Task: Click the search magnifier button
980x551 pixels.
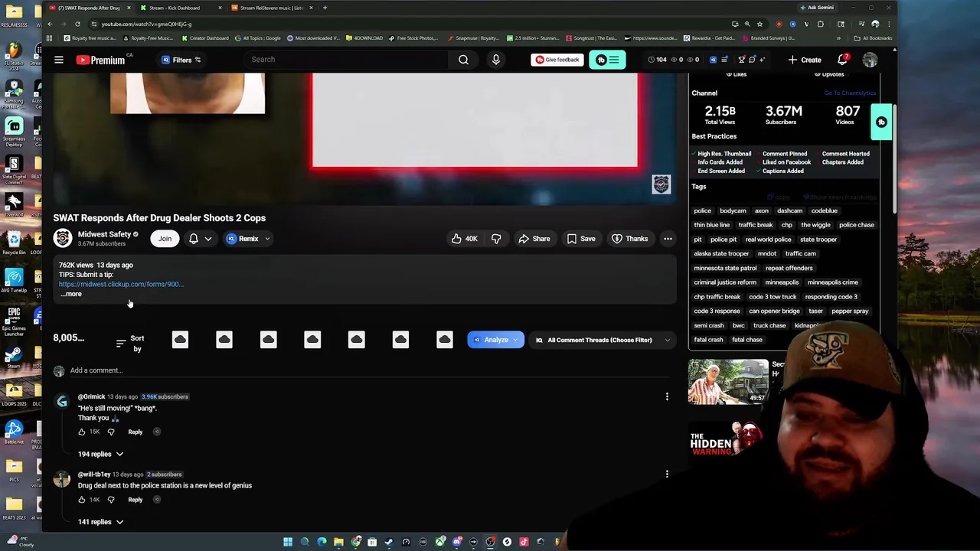Action: [x=463, y=60]
